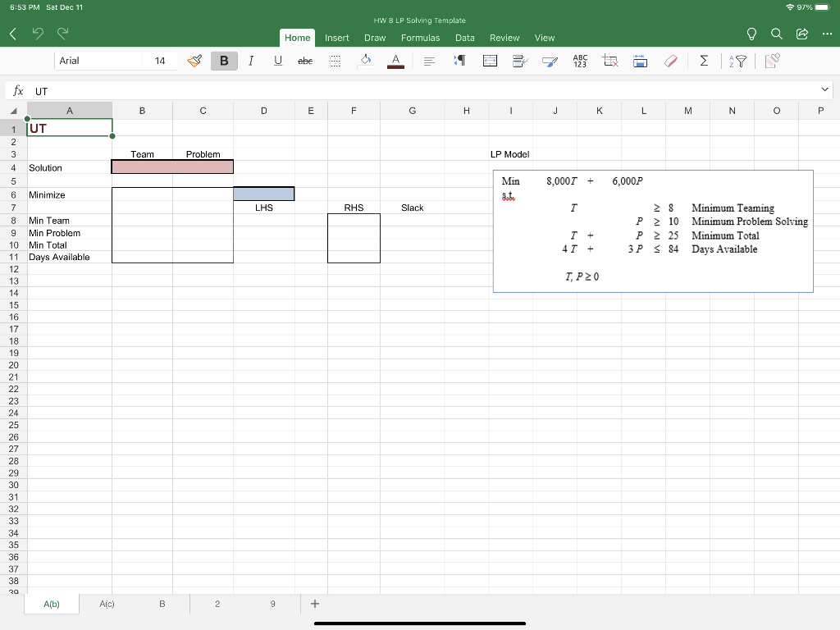Switch to the View ribbon tab
The image size is (840, 630).
point(545,38)
